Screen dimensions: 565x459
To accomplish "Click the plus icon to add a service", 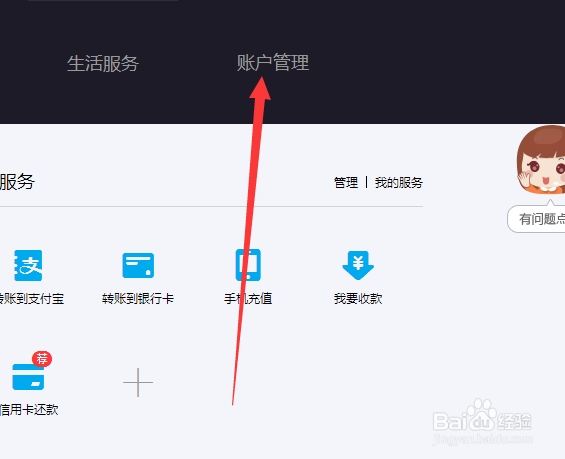I will [x=138, y=382].
